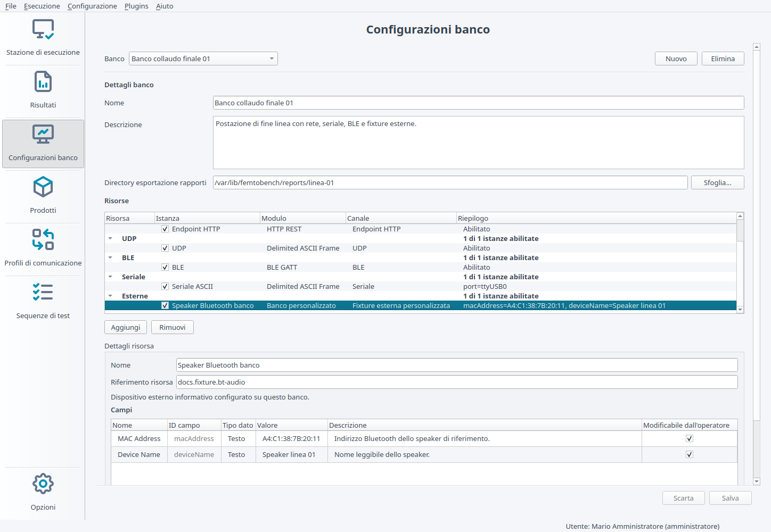The height and width of the screenshot is (532, 771).
Task: Click the main page scrollbar down arrow
Action: [x=757, y=481]
